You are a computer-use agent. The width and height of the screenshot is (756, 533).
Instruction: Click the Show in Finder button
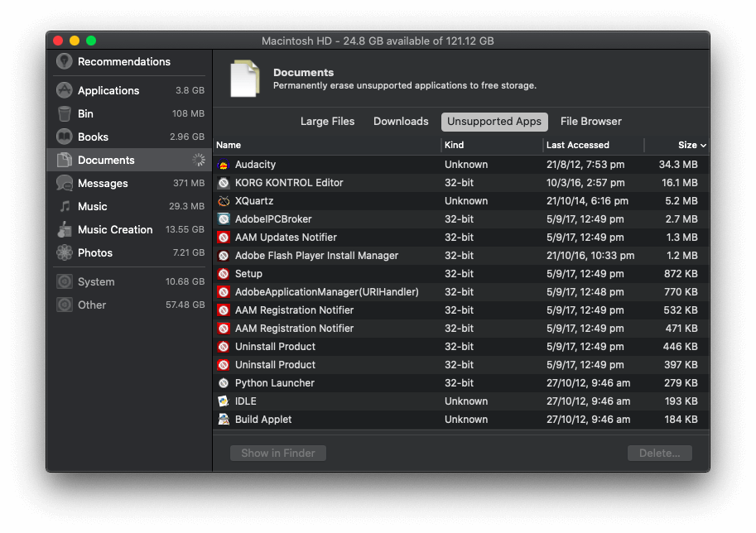278,453
